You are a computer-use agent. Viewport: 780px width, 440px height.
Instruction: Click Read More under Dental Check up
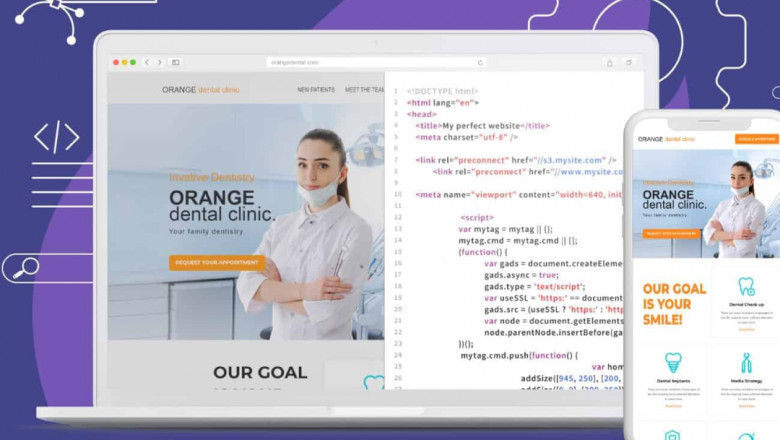click(x=746, y=329)
